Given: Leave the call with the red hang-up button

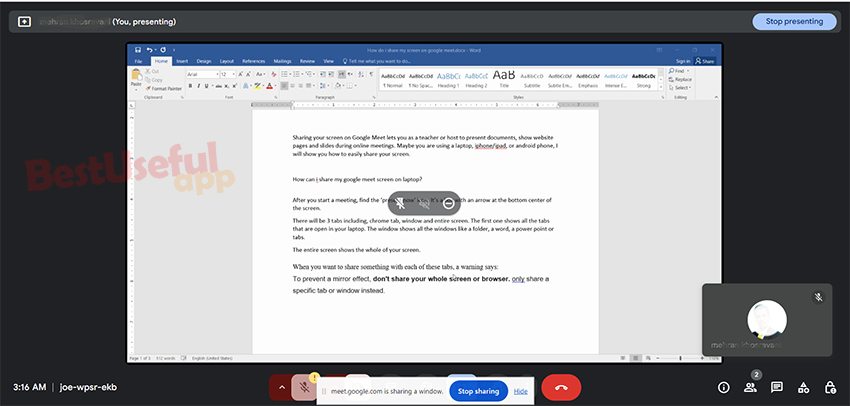Looking at the screenshot, I should [x=561, y=388].
